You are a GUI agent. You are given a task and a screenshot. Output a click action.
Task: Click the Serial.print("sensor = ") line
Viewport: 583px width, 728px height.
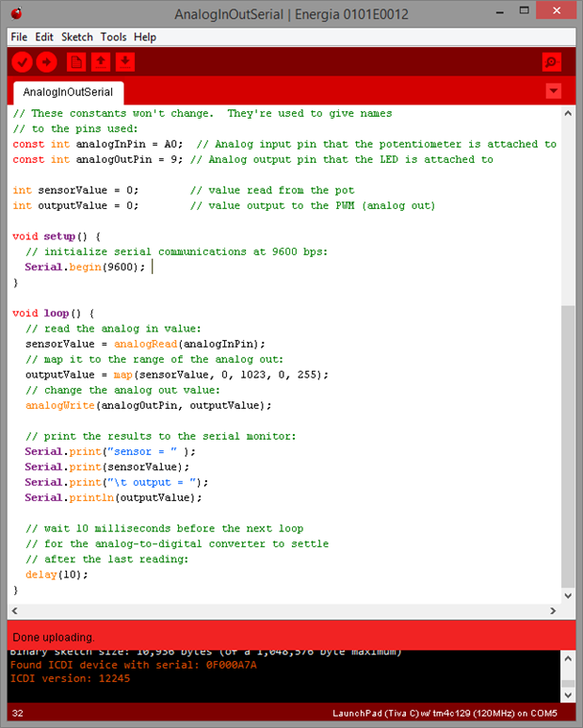110,451
